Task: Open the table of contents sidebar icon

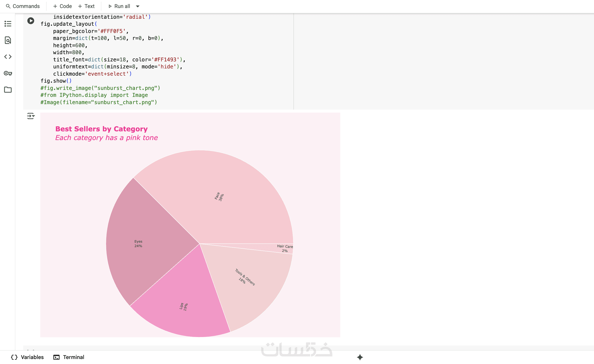Action: pos(8,24)
